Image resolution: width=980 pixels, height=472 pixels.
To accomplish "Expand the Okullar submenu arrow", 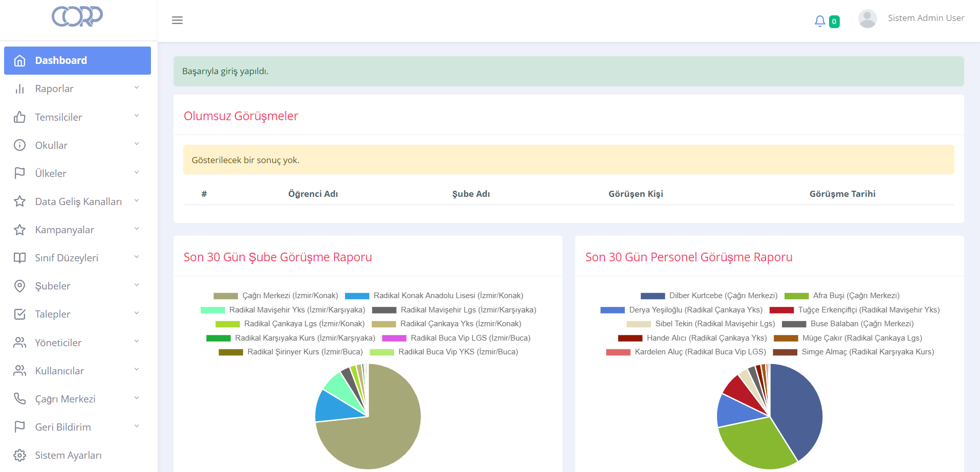I will (x=137, y=144).
